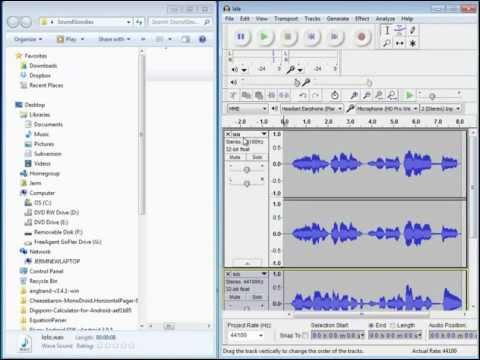Click the first track gain slider knob

[247, 170]
